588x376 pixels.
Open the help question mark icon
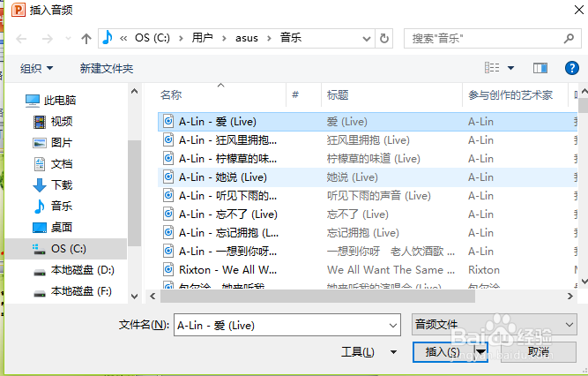pyautogui.click(x=572, y=68)
